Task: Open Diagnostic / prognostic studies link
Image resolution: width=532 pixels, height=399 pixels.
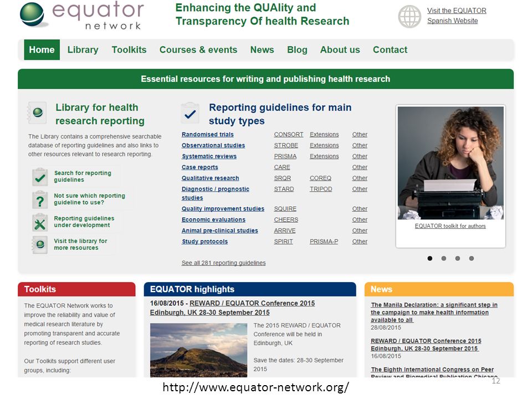Action: click(x=215, y=193)
